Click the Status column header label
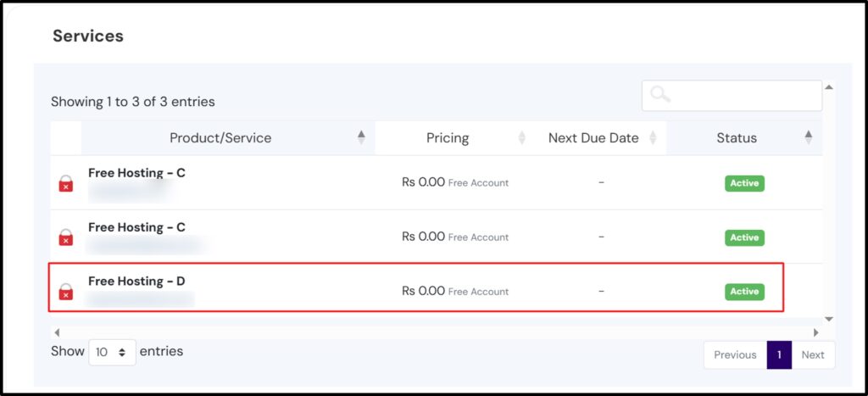 [x=737, y=138]
